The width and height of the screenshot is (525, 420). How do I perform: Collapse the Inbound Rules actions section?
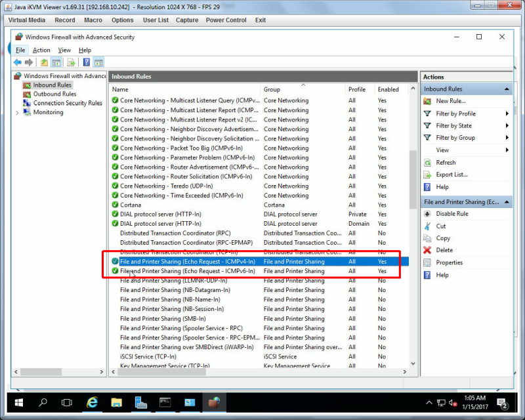[x=507, y=89]
